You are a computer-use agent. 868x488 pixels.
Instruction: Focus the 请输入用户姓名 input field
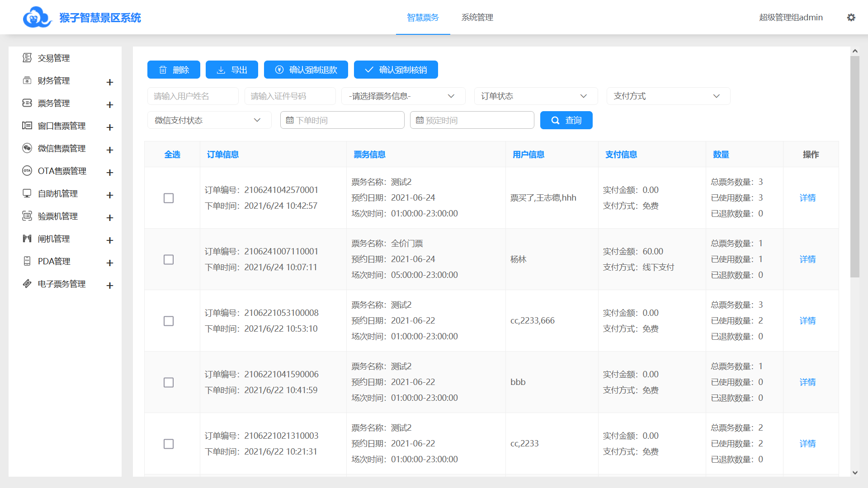pyautogui.click(x=193, y=96)
